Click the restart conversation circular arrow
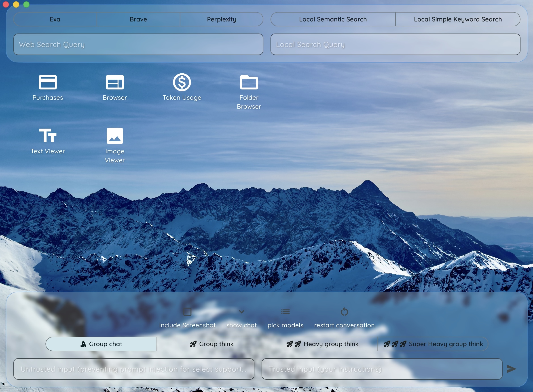533x392 pixels. [344, 312]
